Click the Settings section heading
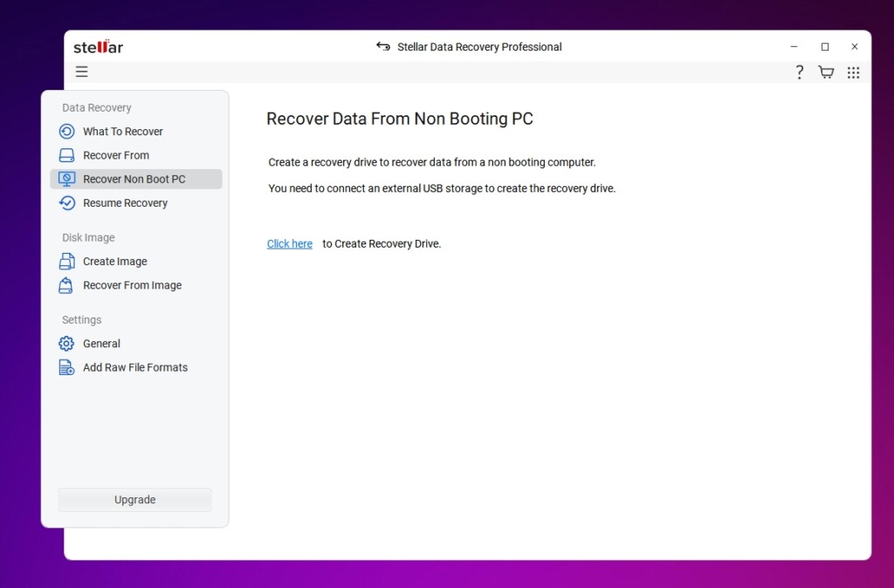894x588 pixels. pos(81,319)
